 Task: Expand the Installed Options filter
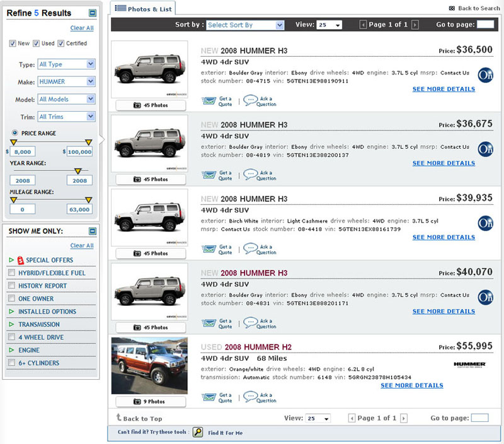(11, 312)
